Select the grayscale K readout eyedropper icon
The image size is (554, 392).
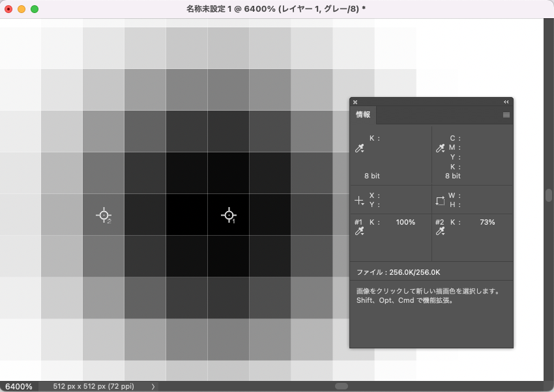click(359, 148)
